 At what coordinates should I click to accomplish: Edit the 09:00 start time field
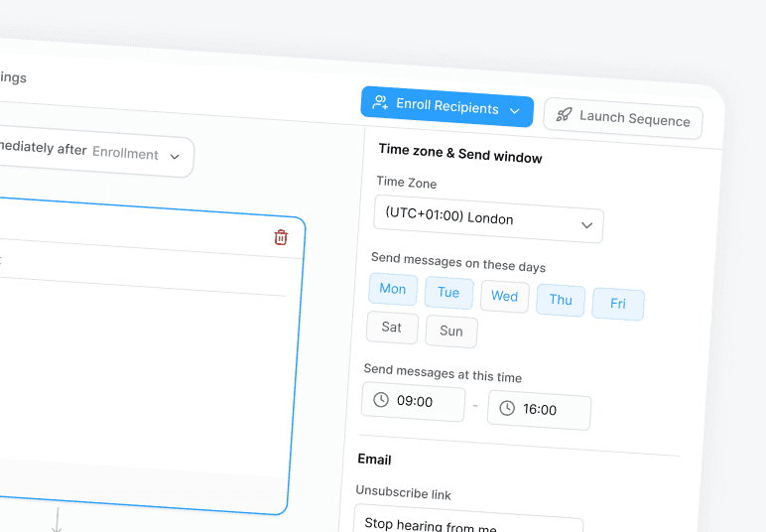tap(414, 401)
